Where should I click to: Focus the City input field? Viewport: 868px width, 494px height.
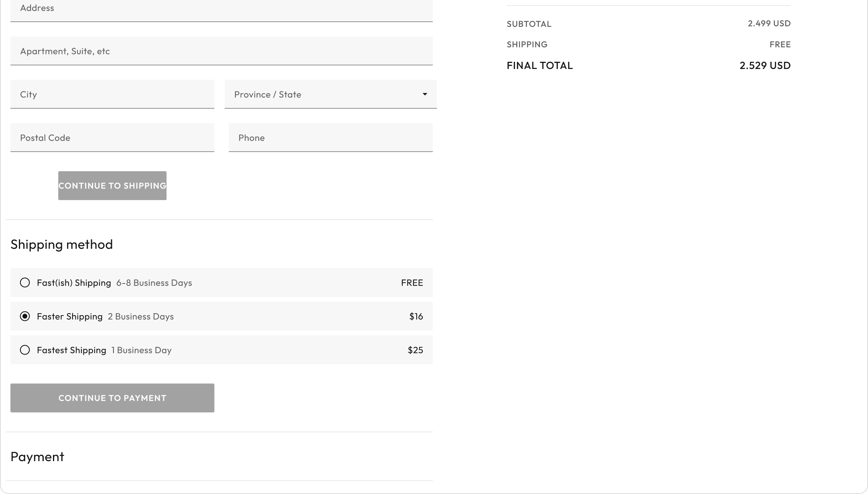[x=112, y=94]
